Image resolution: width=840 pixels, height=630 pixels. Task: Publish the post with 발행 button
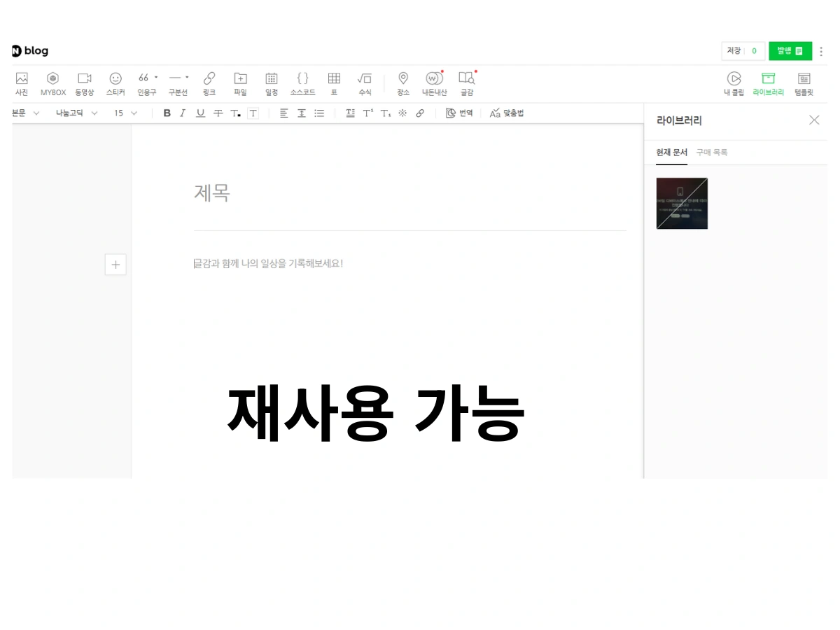click(x=790, y=51)
